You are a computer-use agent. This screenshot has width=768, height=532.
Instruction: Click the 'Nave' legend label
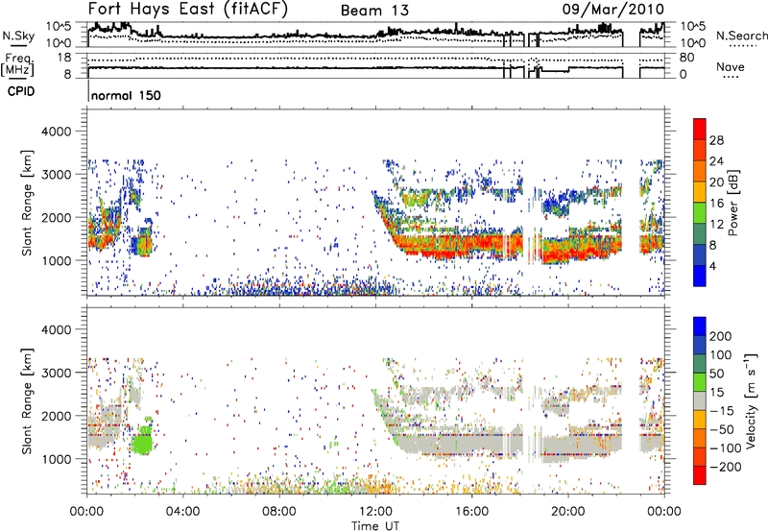pyautogui.click(x=731, y=67)
